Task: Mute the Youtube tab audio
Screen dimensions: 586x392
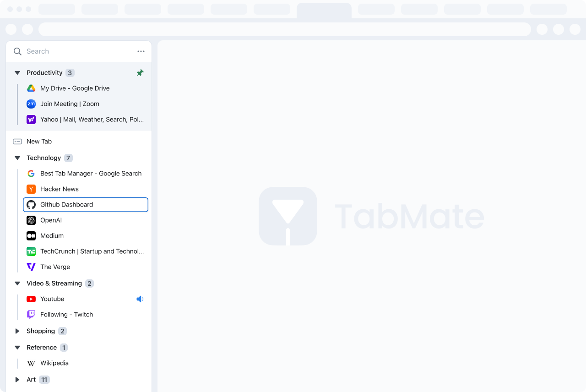Action: point(140,299)
